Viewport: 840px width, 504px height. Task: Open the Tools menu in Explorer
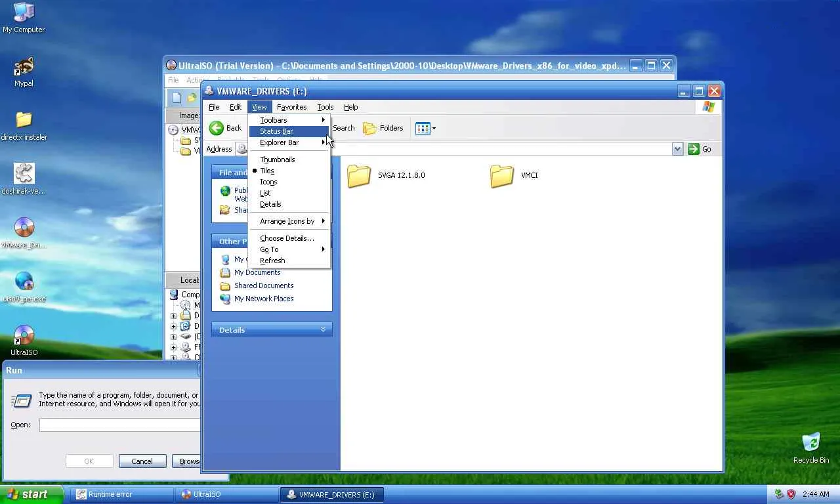point(325,107)
